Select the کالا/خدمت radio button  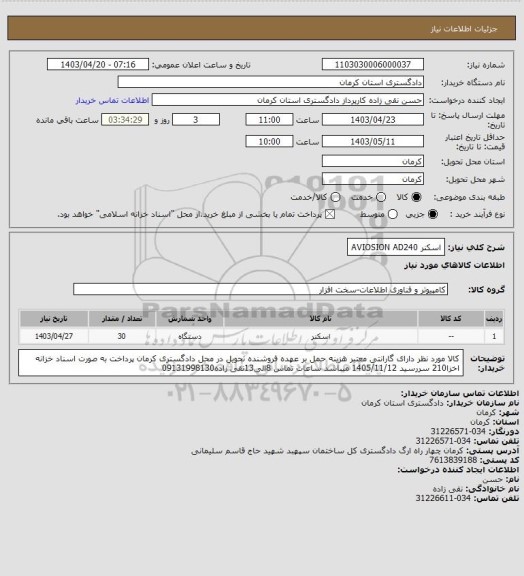335,197
